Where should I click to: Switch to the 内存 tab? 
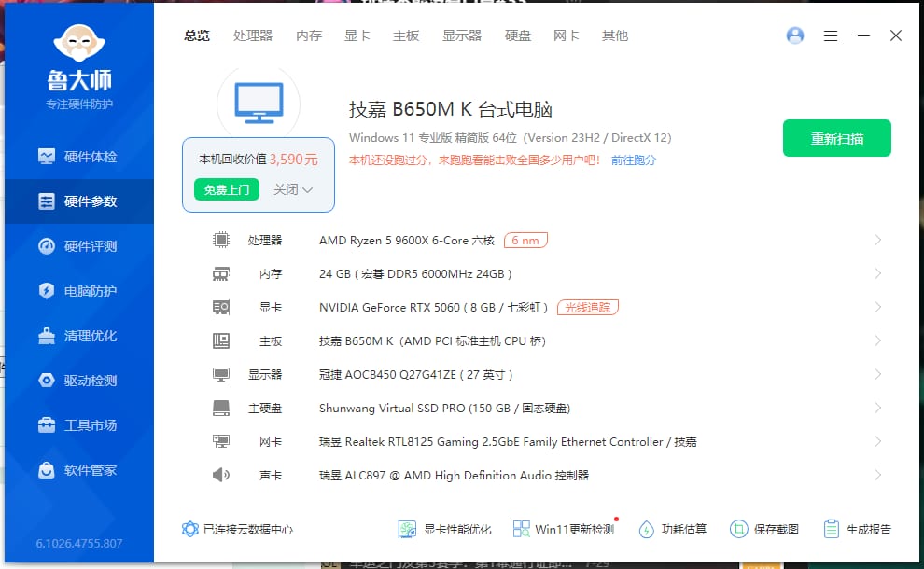click(309, 36)
